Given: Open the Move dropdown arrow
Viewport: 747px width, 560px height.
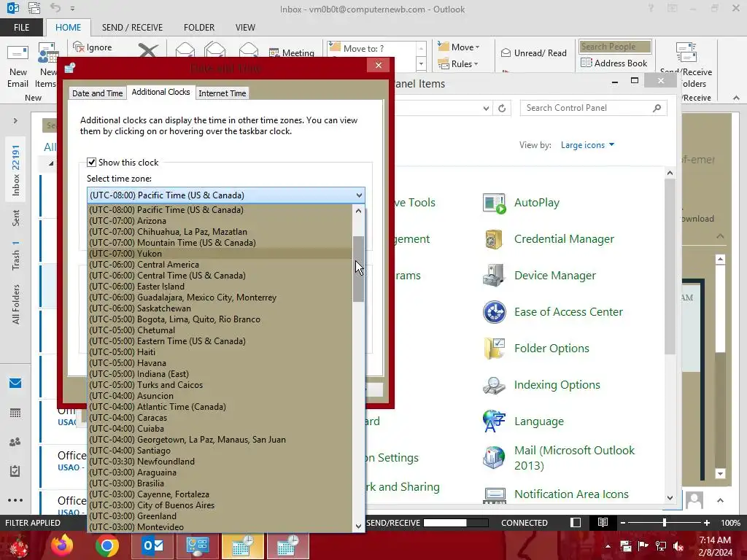Looking at the screenshot, I should (477, 47).
